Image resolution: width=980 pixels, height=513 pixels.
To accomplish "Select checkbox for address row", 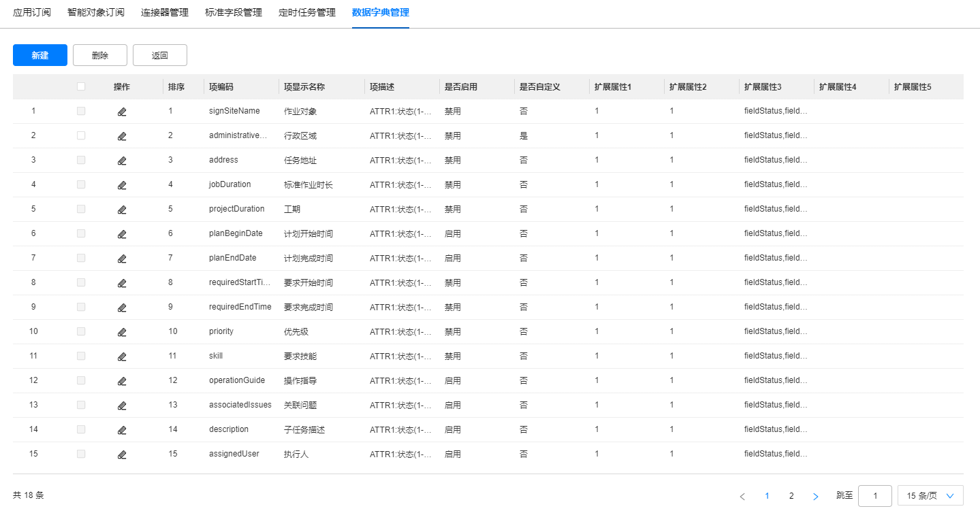I will coord(81,160).
